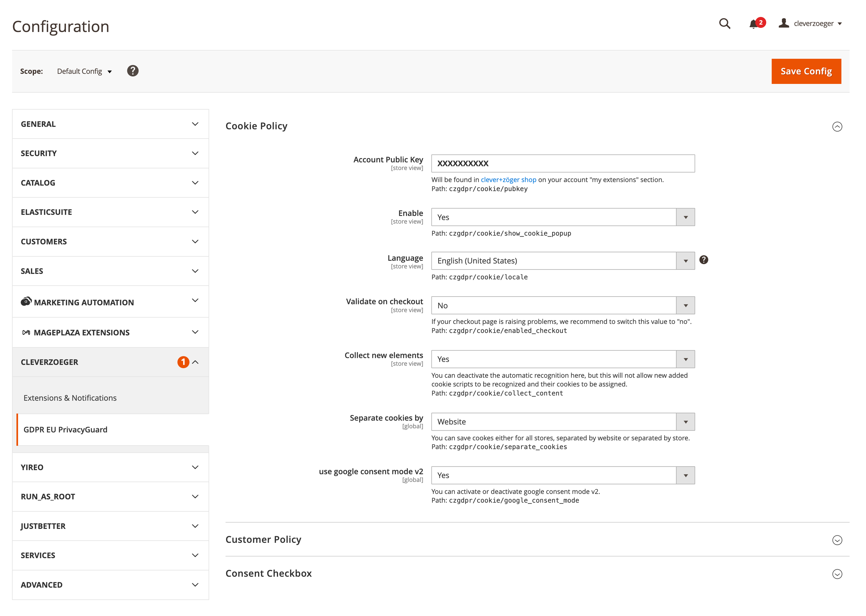866x616 pixels.
Task: Select GDPR EU PrivacyGuard section
Action: click(113, 430)
